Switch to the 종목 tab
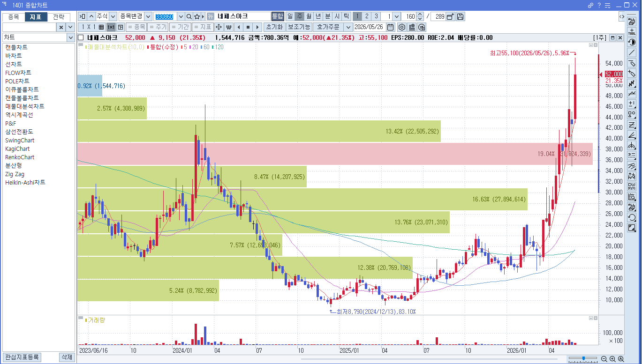The height and width of the screenshot is (364, 642). 13,17
